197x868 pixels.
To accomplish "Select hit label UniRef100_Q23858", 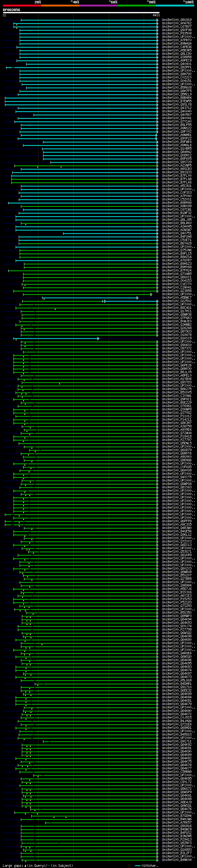I will (x=177, y=291).
